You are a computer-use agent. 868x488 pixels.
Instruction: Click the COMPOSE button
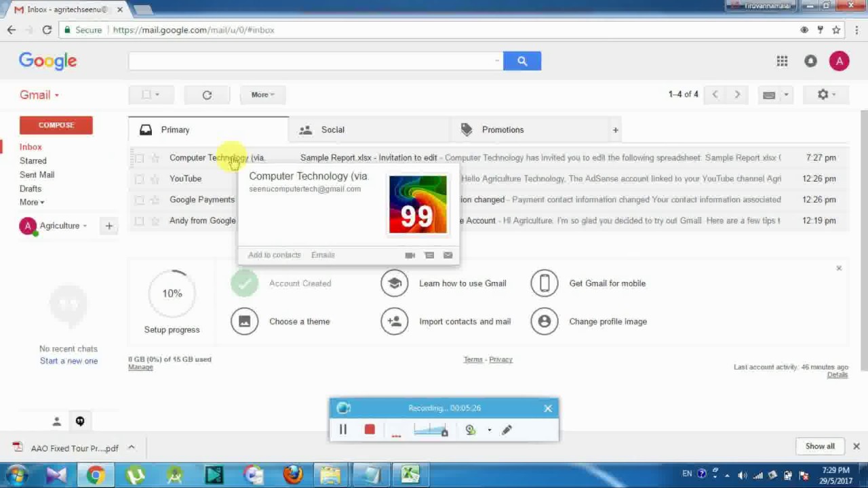(56, 125)
